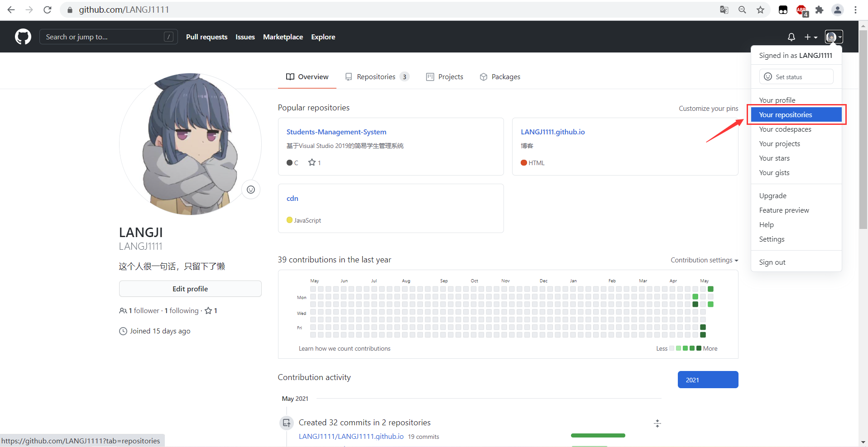Open Pull requests in header
Screen dimensions: 868x447
(206, 37)
